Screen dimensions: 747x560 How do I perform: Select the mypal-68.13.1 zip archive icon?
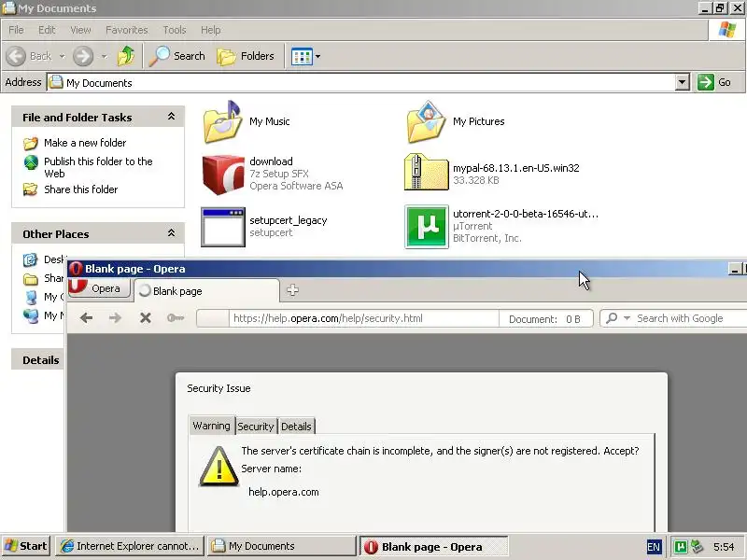pyautogui.click(x=426, y=173)
